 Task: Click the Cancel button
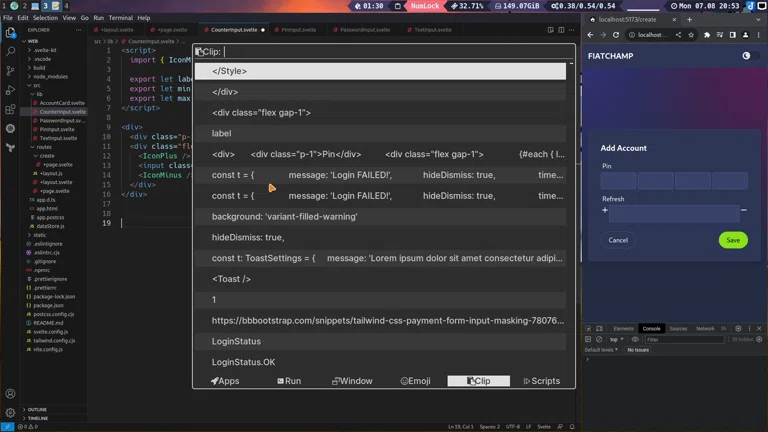(618, 240)
